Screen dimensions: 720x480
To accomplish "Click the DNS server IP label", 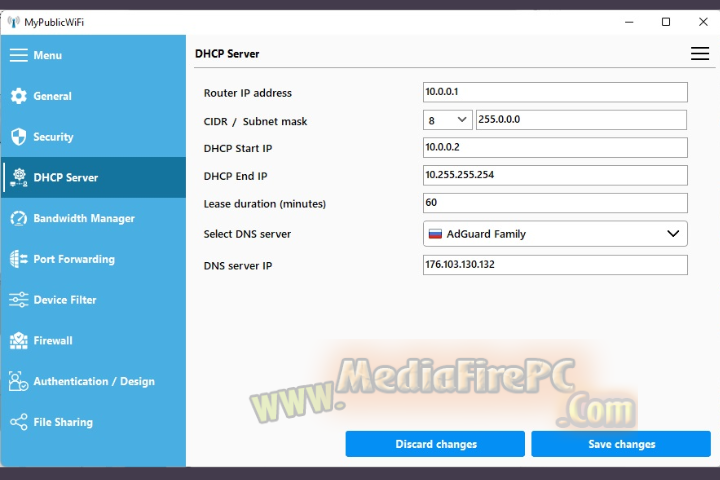I will pos(238,265).
